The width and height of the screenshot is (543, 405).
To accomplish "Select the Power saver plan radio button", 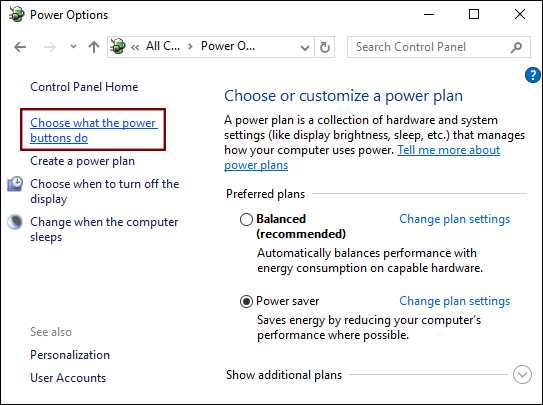I will [x=246, y=302].
